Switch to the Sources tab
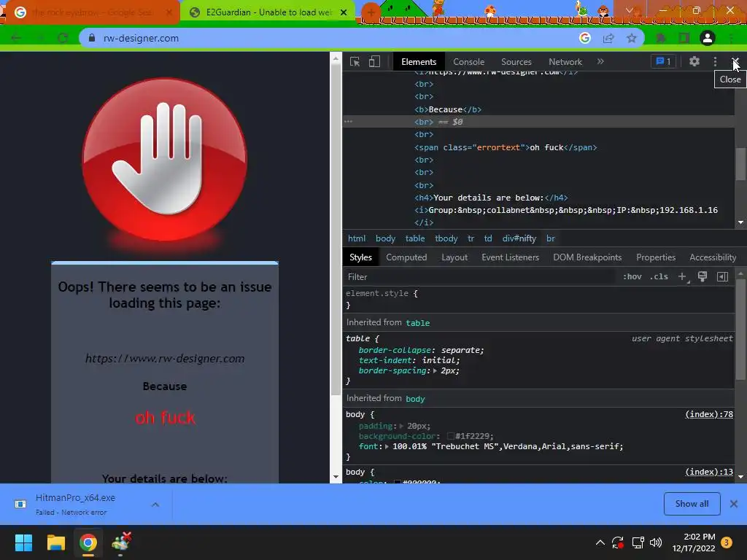Viewport: 747px width, 560px height. point(516,62)
